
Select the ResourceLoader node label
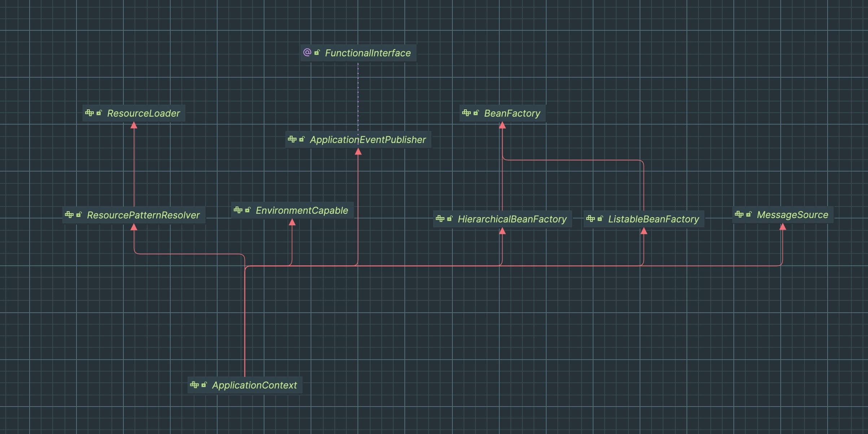143,113
